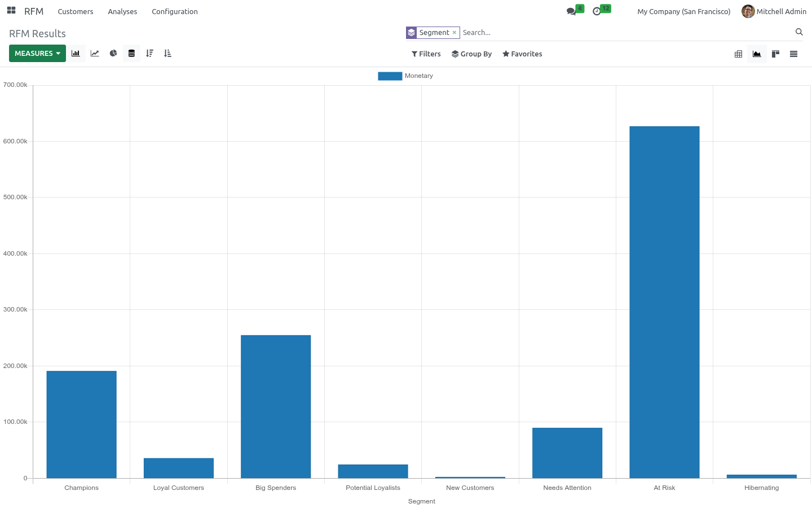The width and height of the screenshot is (812, 508).
Task: Open the Customers menu
Action: tap(76, 11)
